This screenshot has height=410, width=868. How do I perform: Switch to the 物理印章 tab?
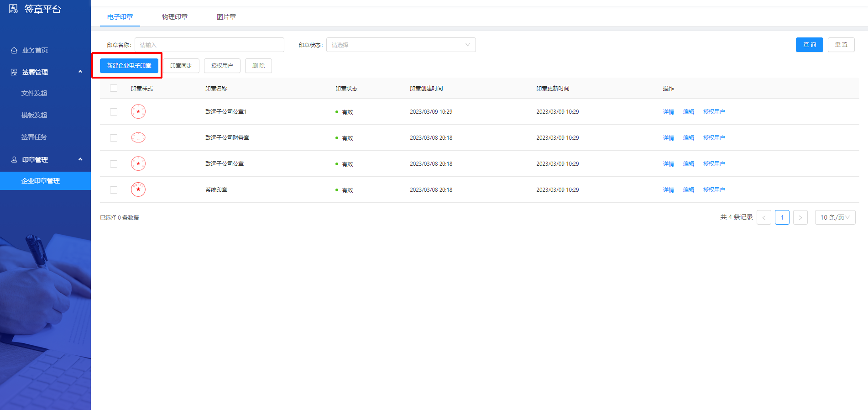174,17
